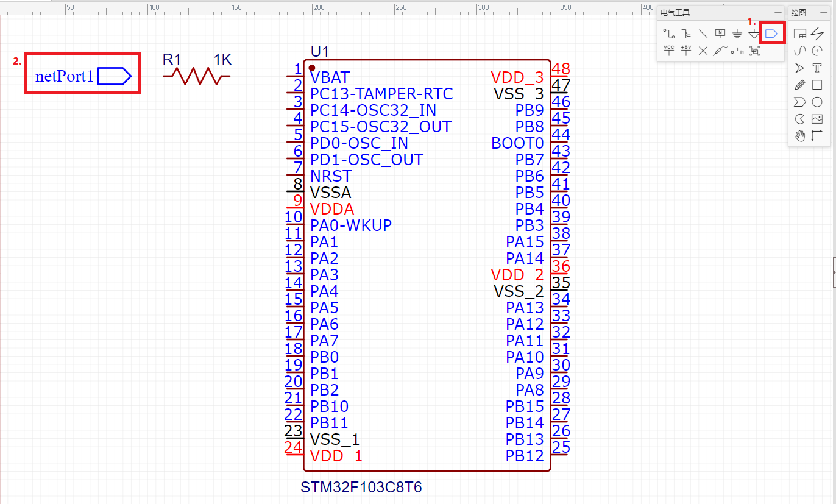Place a +5V power flag
The height and width of the screenshot is (504, 836).
(x=685, y=50)
